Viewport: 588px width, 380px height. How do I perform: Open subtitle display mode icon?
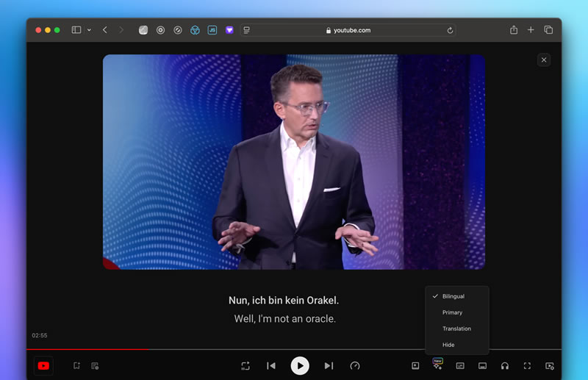pyautogui.click(x=483, y=366)
